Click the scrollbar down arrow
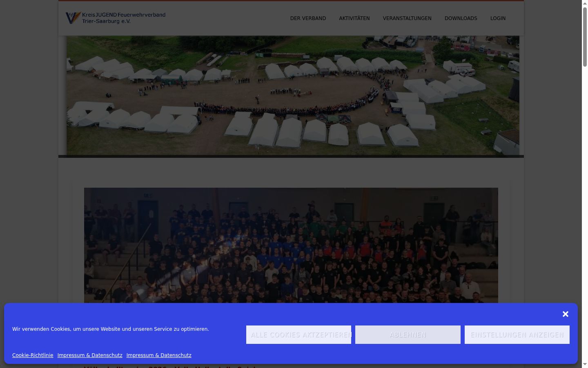Image resolution: width=588 pixels, height=368 pixels. [x=585, y=365]
